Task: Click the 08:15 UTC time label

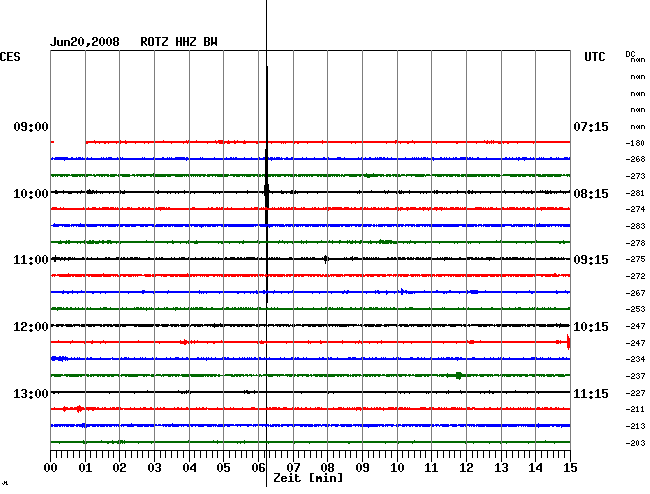Action: tap(591, 194)
